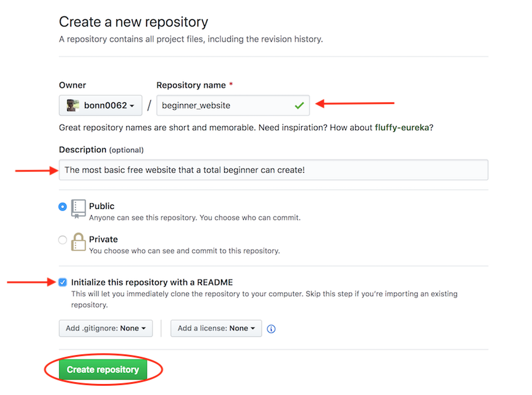Click the Create a new repository heading
532x395 pixels.
coord(134,22)
